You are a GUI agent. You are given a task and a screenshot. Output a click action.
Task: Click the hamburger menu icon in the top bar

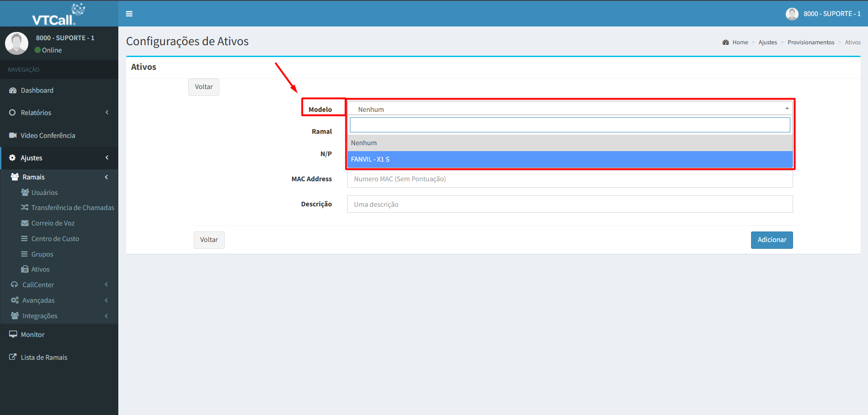[129, 14]
